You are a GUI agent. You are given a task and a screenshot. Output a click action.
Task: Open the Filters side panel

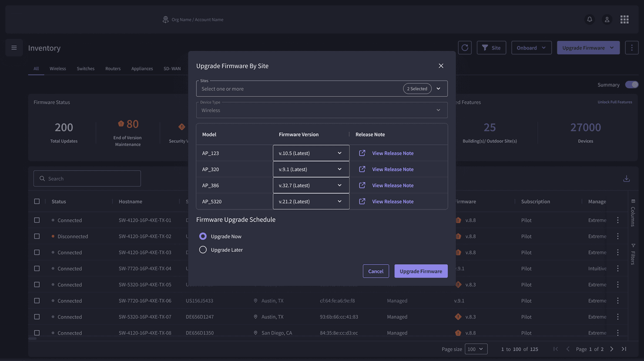point(633,254)
